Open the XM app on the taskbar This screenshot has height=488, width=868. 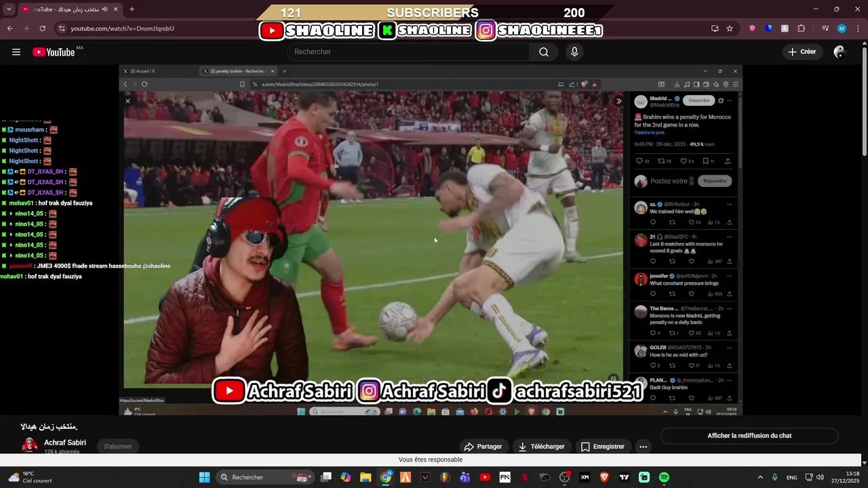coord(585,477)
